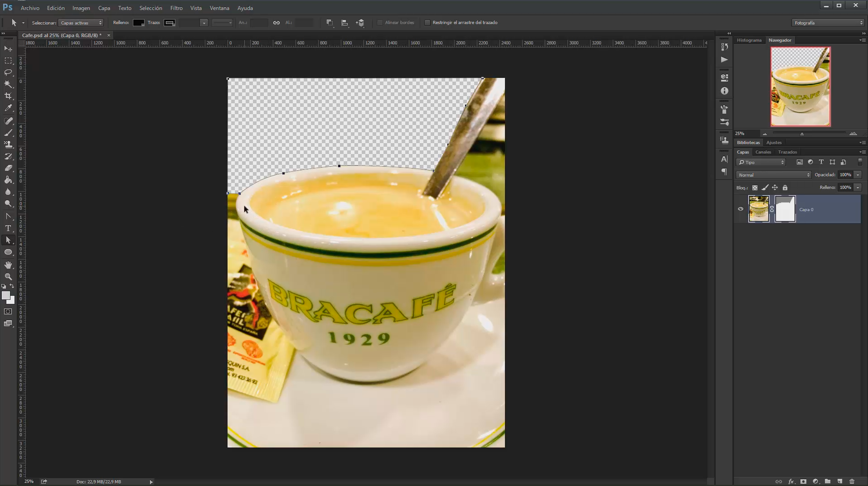Toggle Alinear bordes checkbox
868x486 pixels.
click(x=380, y=23)
